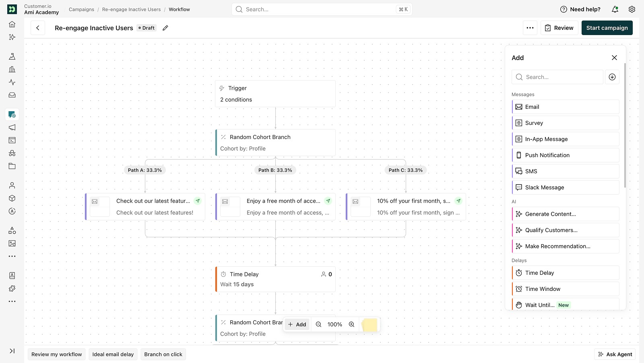
Task: Open the Broadcasts megaphone icon in sidebar
Action: pyautogui.click(x=12, y=127)
